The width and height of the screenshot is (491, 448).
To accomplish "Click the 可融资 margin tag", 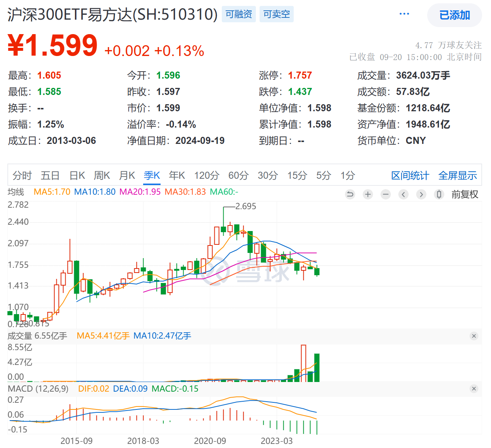I will [x=239, y=14].
